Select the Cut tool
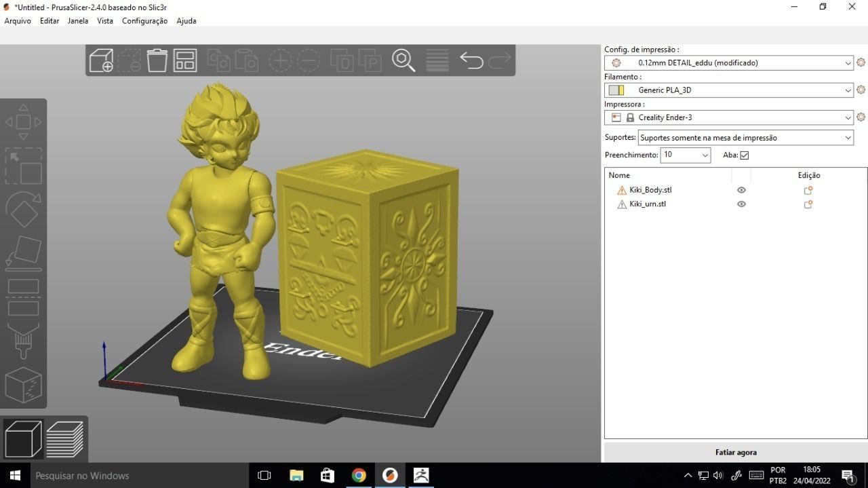Image resolution: width=868 pixels, height=488 pixels. (x=23, y=297)
